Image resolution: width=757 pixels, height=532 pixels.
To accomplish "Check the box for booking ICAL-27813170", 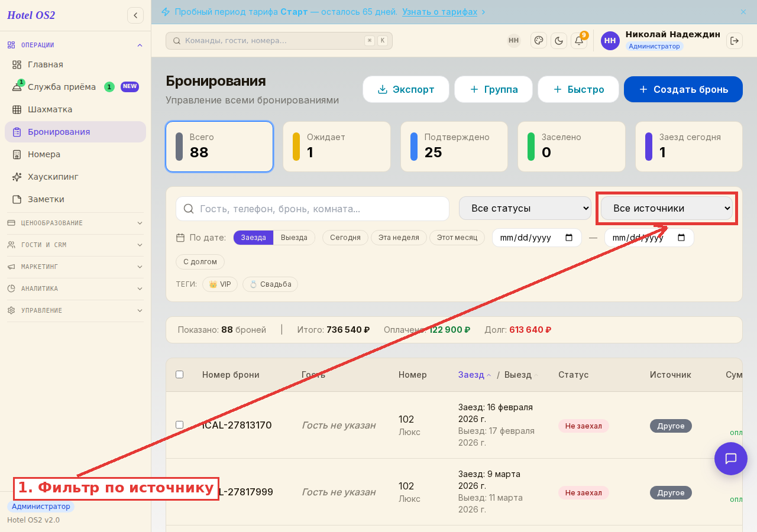I will (x=180, y=425).
